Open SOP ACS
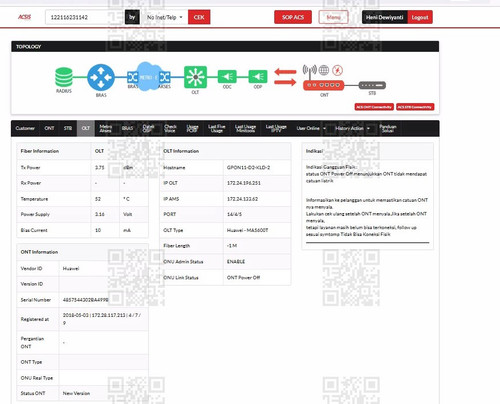The image size is (500, 404). point(293,17)
